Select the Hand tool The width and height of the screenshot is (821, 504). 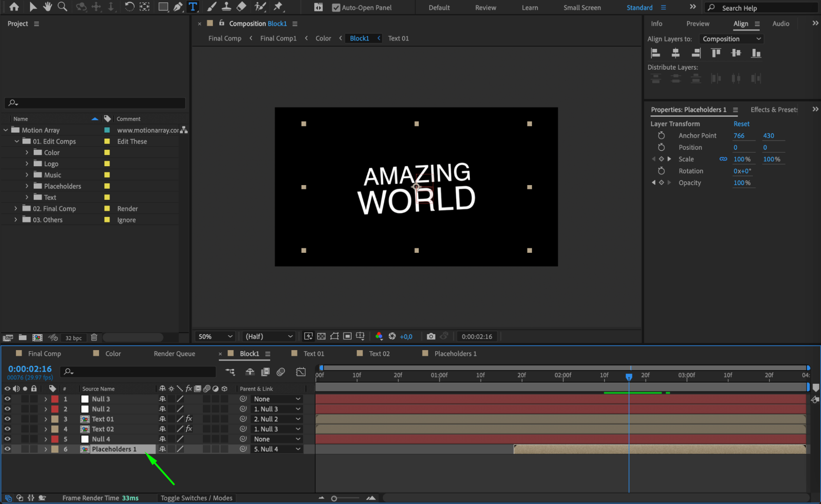pos(48,7)
